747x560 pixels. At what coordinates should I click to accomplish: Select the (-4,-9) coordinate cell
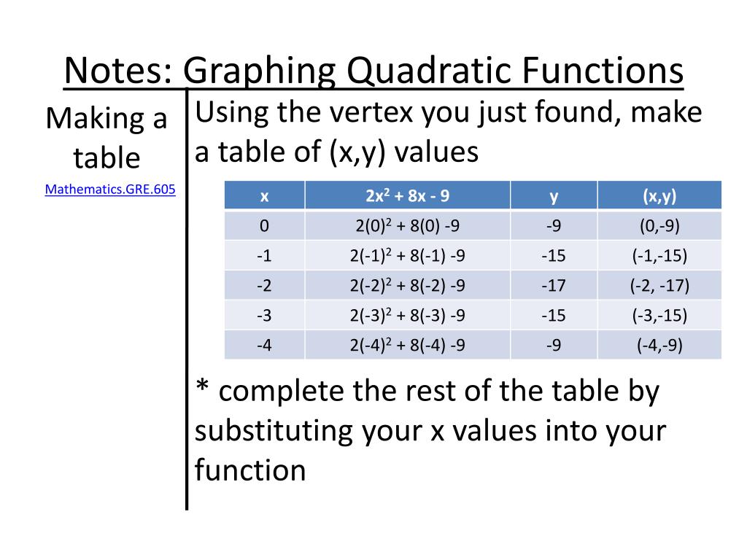659,345
